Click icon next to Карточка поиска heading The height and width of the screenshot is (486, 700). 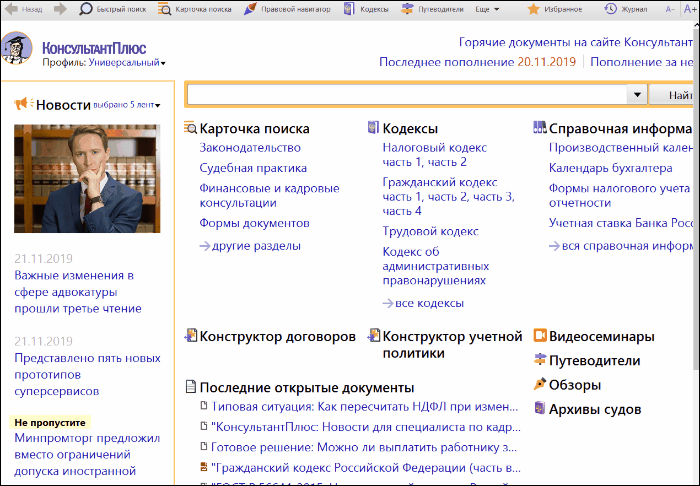190,128
